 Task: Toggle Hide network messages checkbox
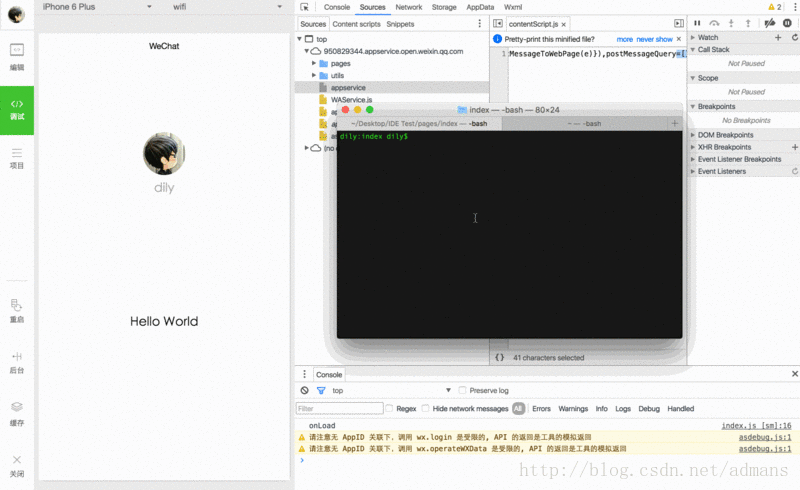click(x=426, y=408)
